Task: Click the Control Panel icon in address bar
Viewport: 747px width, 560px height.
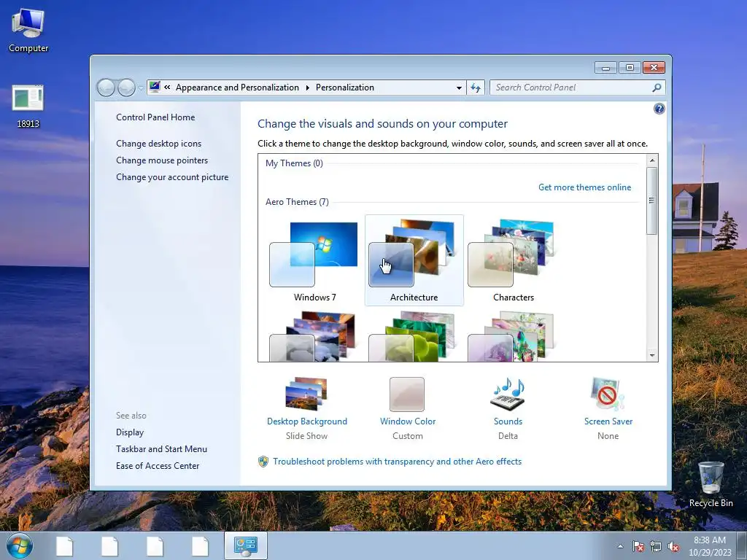Action: (x=155, y=87)
